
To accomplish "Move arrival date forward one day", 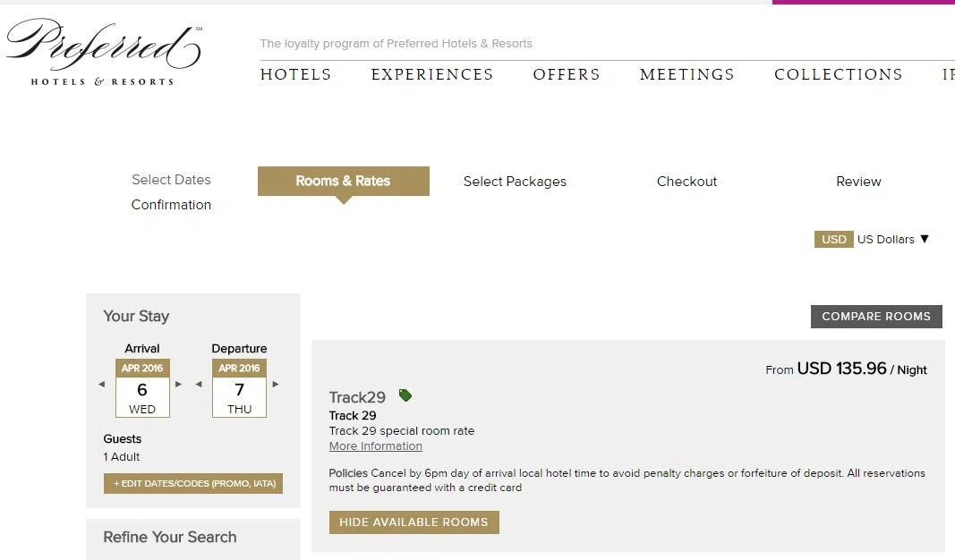I will [x=178, y=384].
